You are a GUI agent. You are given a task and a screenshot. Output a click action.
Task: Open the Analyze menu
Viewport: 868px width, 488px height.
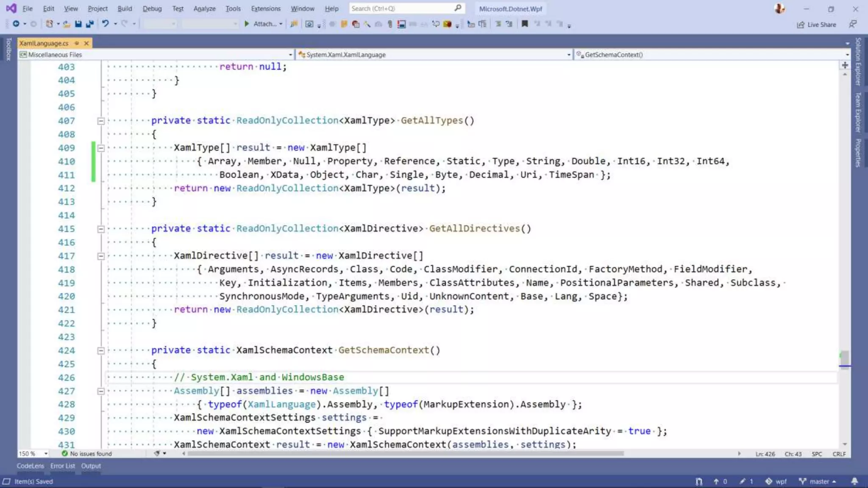pyautogui.click(x=204, y=8)
